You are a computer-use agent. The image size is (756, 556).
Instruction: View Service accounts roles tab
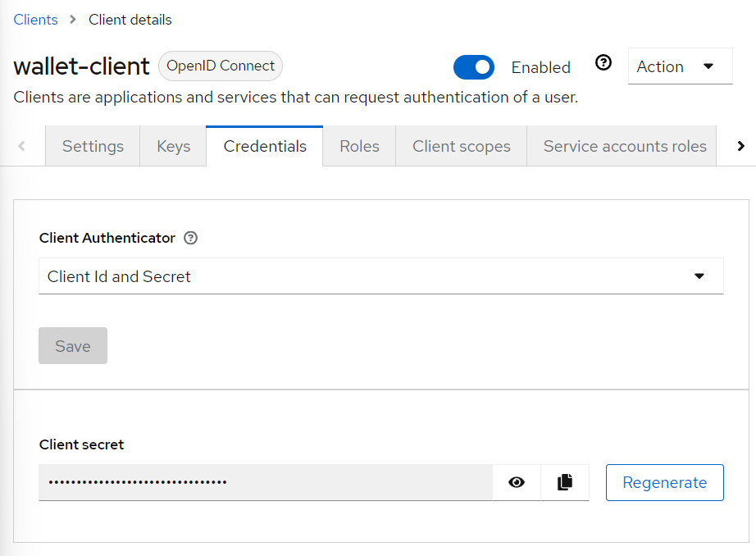click(x=625, y=146)
